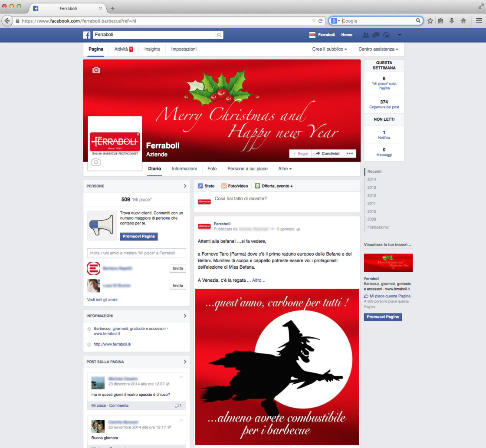
Task: Click the Condividi button
Action: 327,154
